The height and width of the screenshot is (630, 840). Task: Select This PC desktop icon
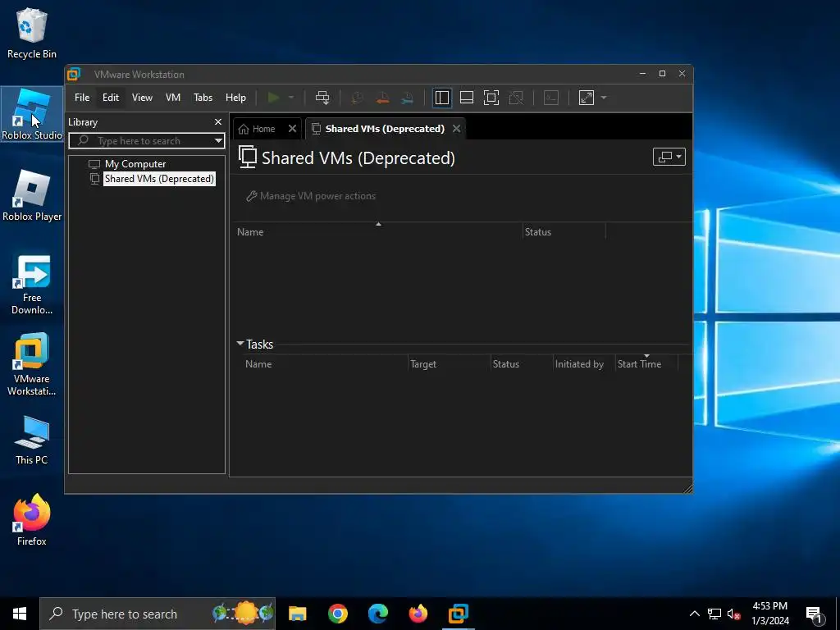point(32,440)
